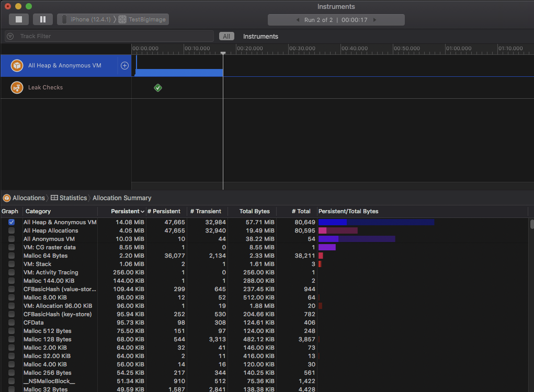Click the 01:00.000 timeline ruler mark
This screenshot has height=392, width=534.
[x=459, y=48]
